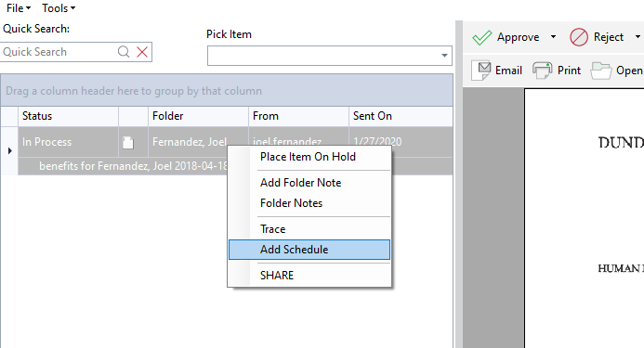
Task: Click the green Approve checkmark icon
Action: tap(481, 37)
